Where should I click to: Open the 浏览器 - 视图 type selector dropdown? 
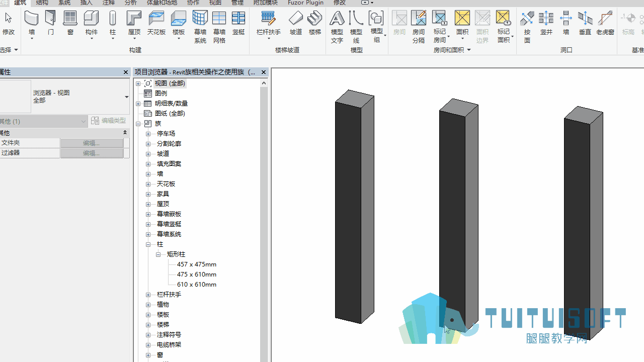pyautogui.click(x=126, y=97)
